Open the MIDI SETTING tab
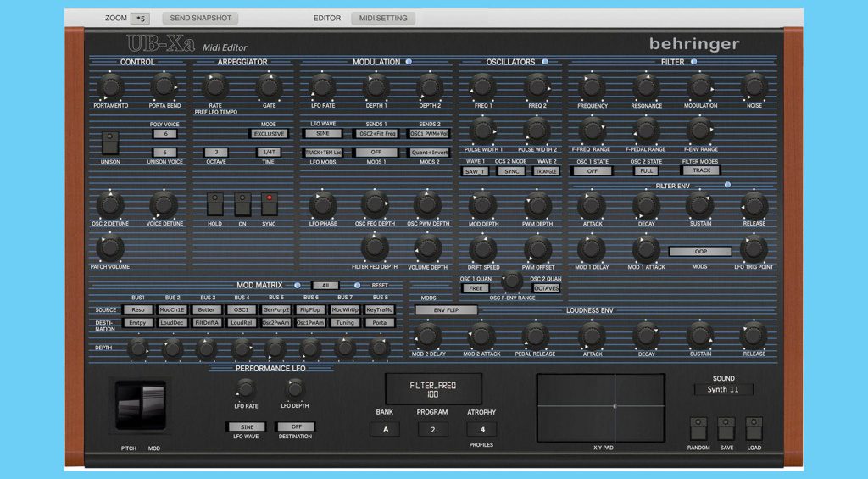This screenshot has height=479, width=868. (x=383, y=18)
